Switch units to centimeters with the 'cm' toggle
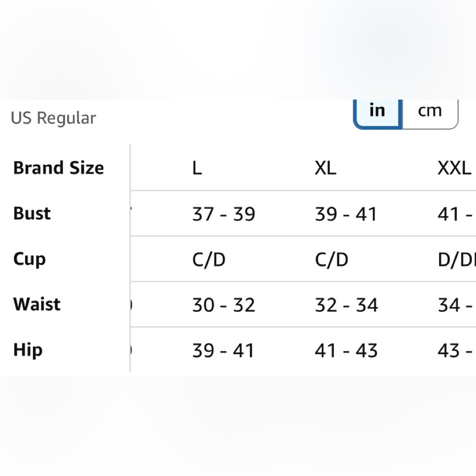 tap(430, 113)
